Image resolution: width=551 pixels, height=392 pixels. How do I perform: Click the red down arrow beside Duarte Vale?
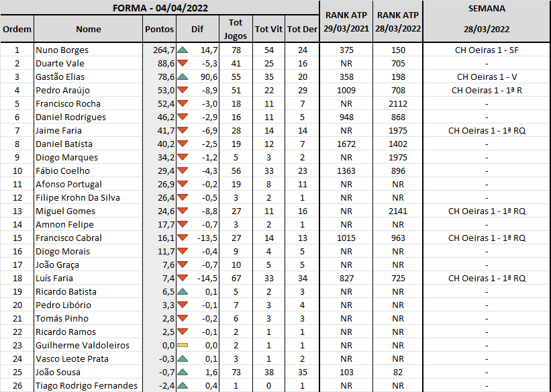[x=183, y=63]
